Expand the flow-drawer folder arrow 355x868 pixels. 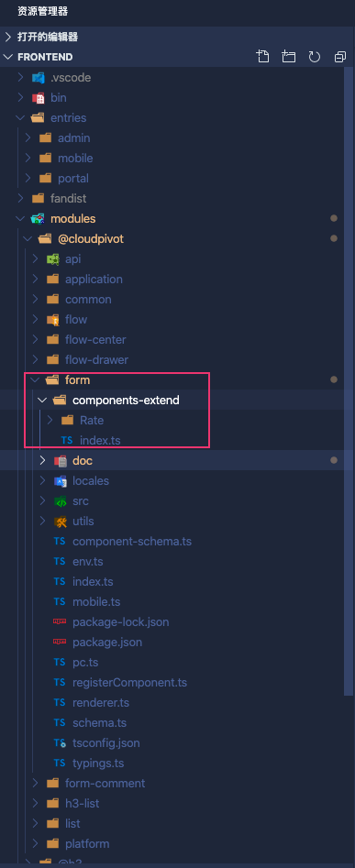[x=35, y=360]
